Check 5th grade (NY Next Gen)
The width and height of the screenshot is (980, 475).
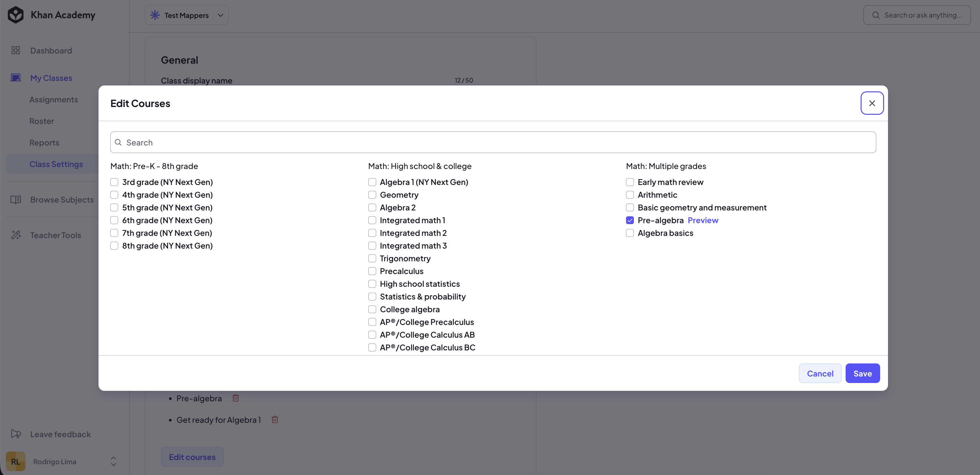114,207
